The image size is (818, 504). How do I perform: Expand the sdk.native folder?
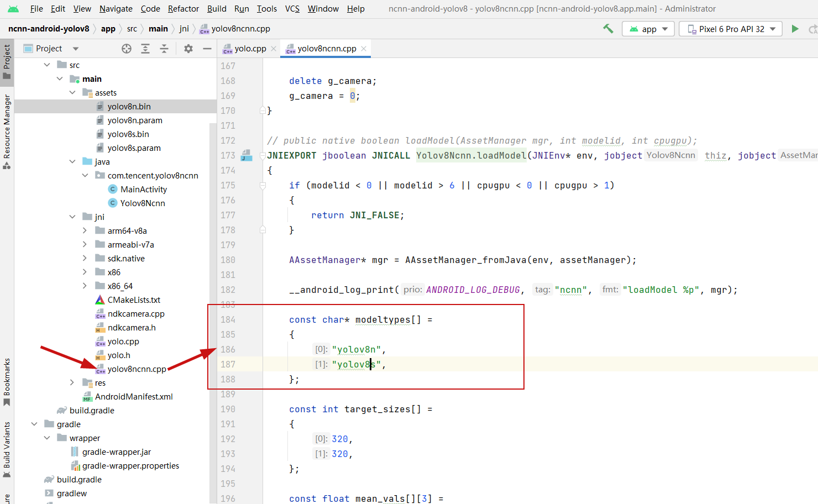point(85,259)
